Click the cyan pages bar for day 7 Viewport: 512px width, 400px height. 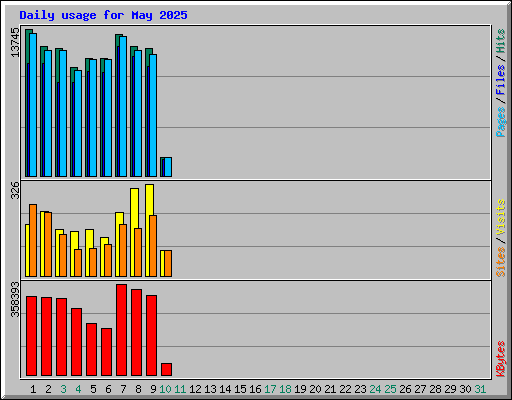coord(123,106)
